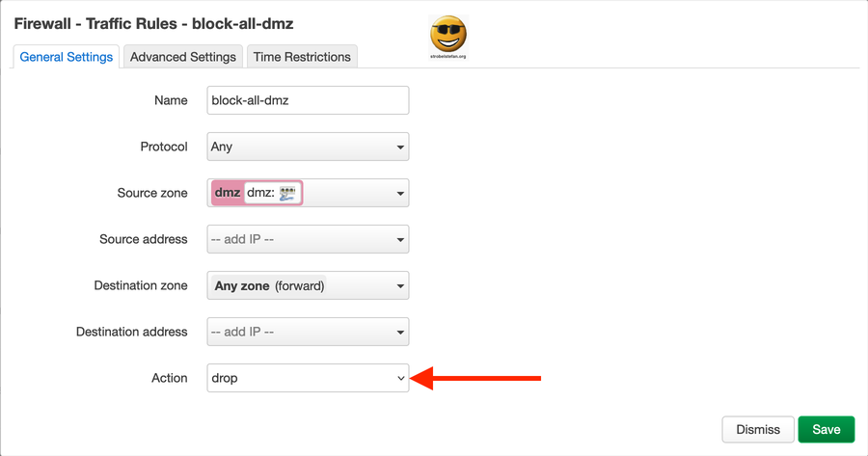Click the dmz network interface icon
868x456 pixels.
click(287, 194)
